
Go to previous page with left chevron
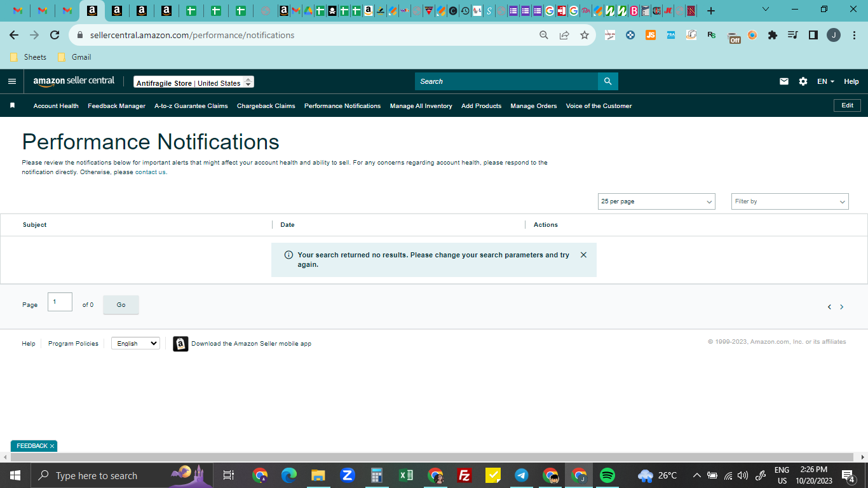tap(829, 307)
